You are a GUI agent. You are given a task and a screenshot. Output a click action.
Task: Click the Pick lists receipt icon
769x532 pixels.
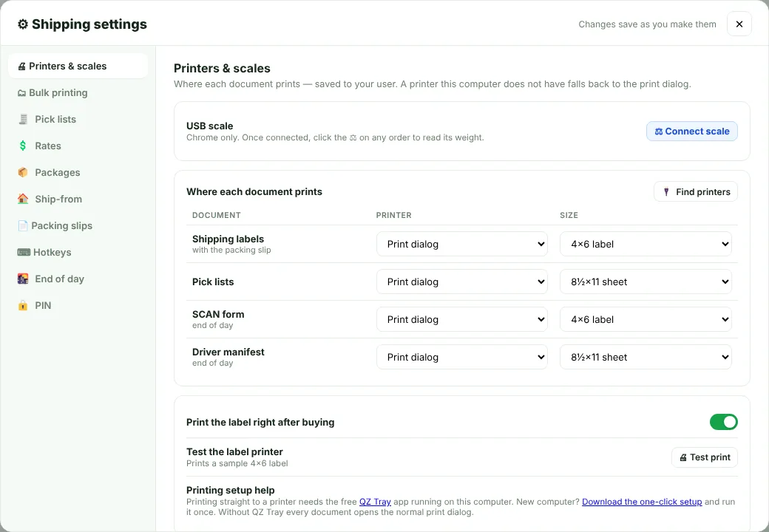(23, 120)
